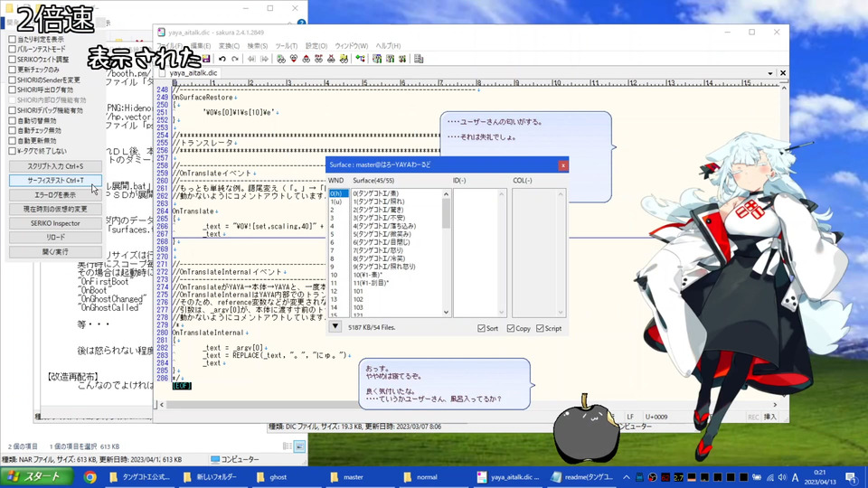Toggle the SHIORI呼出ログ有効 checkbox
The width and height of the screenshot is (868, 488).
coord(12,89)
